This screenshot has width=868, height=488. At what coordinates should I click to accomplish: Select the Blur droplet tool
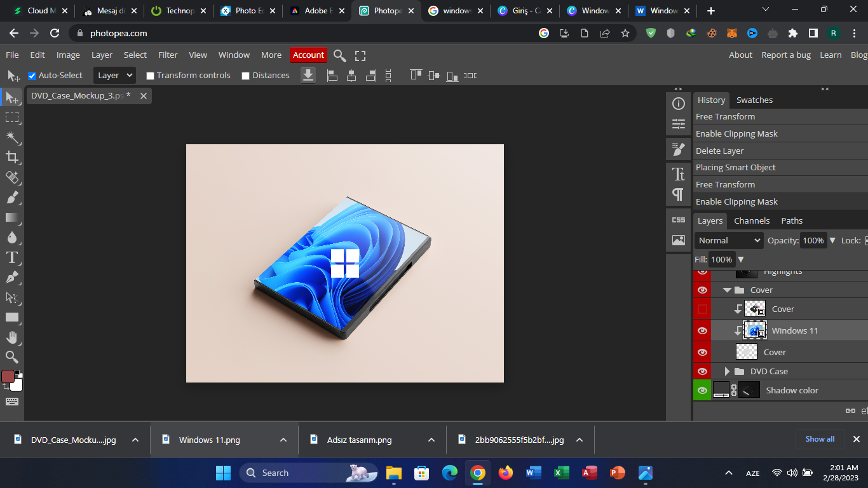(12, 237)
